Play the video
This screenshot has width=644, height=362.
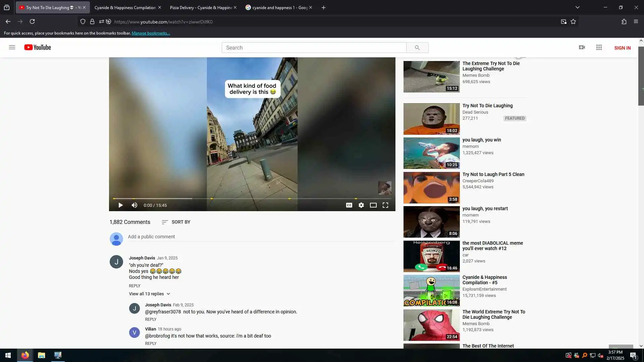pyautogui.click(x=120, y=205)
